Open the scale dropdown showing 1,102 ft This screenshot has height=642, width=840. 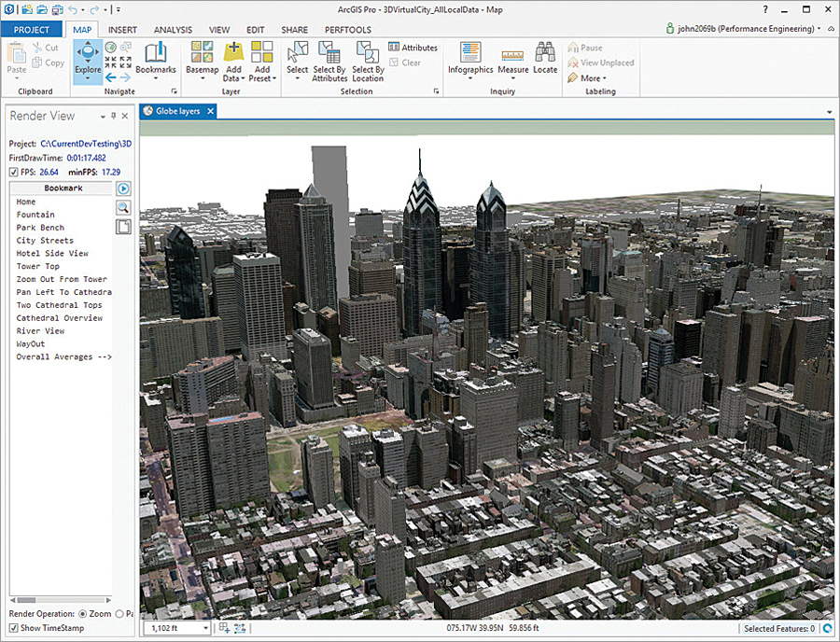click(205, 629)
